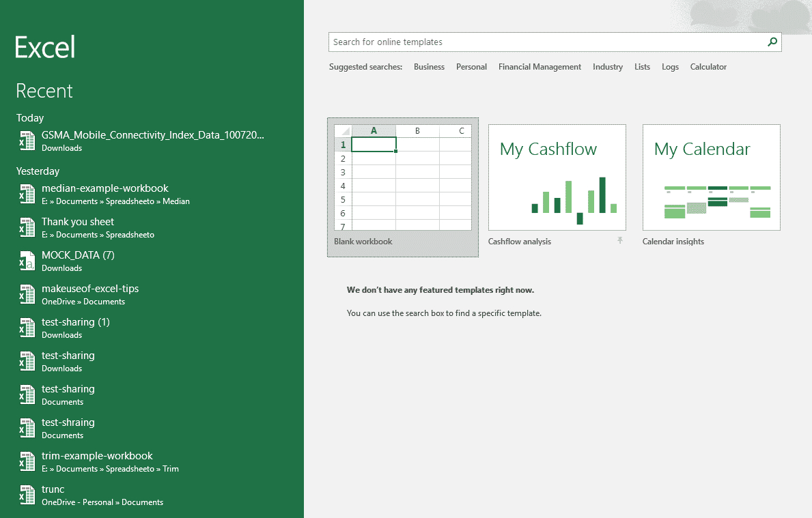The width and height of the screenshot is (812, 518).
Task: Toggle the pin on Cashflow analysis template
Action: tap(620, 241)
